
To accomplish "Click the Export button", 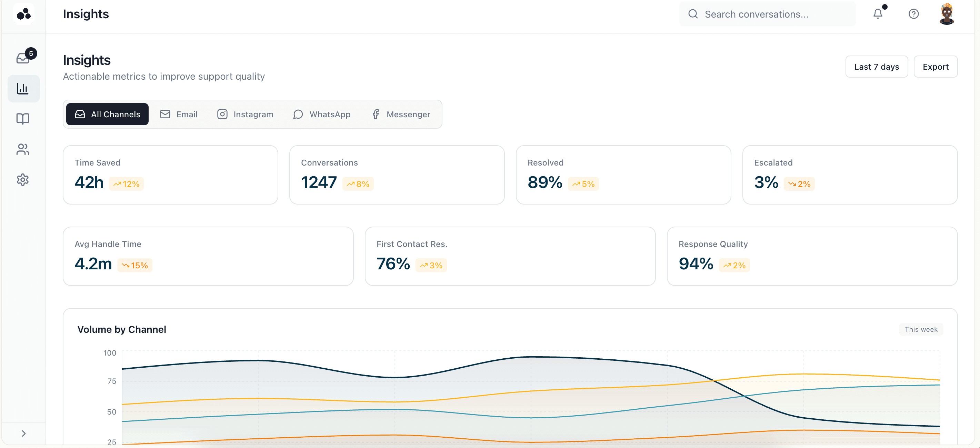I will pyautogui.click(x=935, y=67).
